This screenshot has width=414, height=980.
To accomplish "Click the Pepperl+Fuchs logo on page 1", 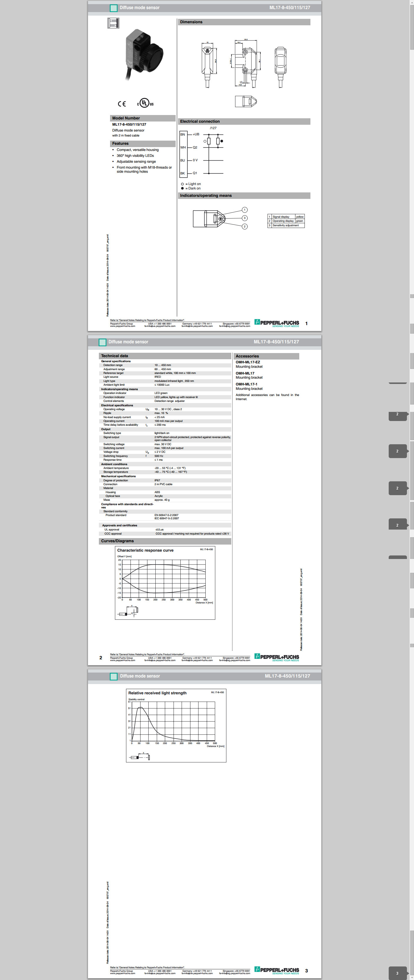I will pyautogui.click(x=277, y=323).
